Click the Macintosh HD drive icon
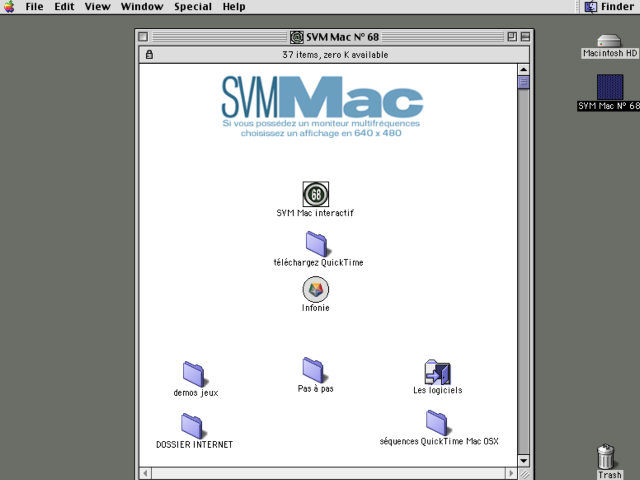This screenshot has height=480, width=640. (609, 41)
